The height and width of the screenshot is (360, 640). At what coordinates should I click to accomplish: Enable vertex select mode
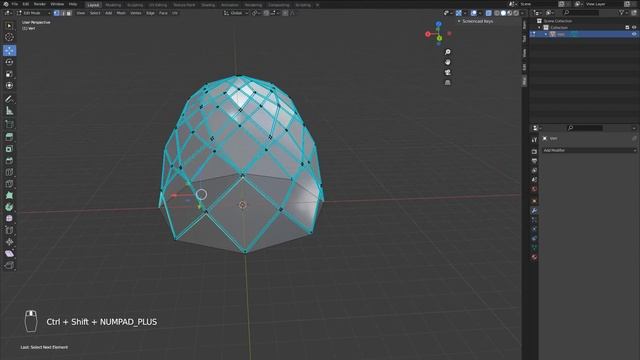[56, 13]
